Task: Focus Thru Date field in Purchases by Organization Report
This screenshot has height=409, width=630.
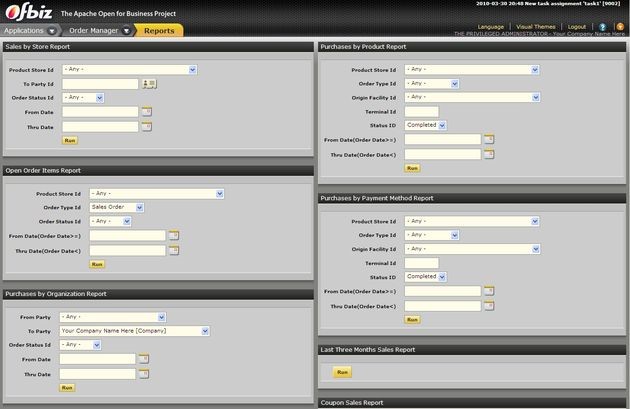Action: point(98,374)
